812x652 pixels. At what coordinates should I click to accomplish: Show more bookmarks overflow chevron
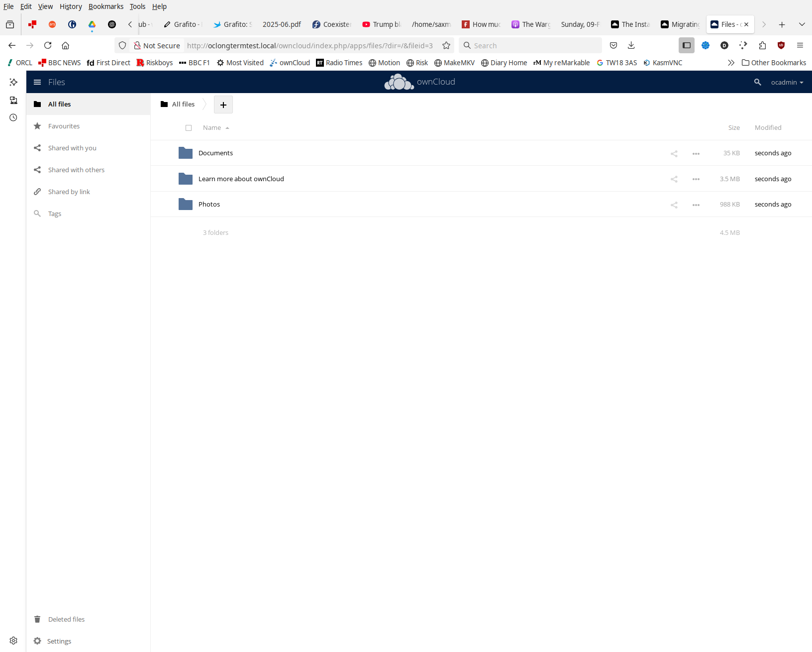pyautogui.click(x=730, y=63)
